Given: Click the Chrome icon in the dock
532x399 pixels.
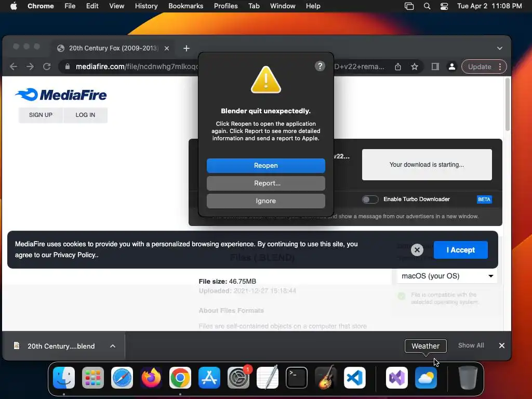Looking at the screenshot, I should tap(180, 378).
